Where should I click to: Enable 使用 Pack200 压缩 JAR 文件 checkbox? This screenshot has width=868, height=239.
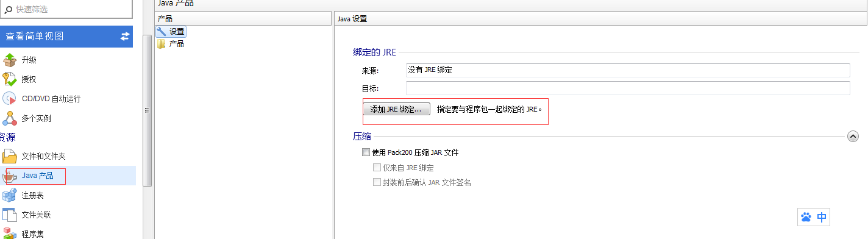click(366, 152)
